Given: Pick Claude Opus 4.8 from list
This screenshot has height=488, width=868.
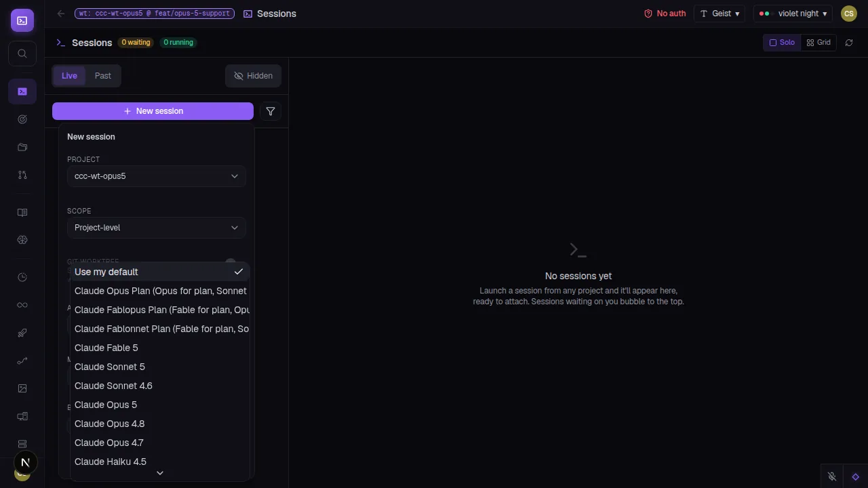Looking at the screenshot, I should point(160,424).
